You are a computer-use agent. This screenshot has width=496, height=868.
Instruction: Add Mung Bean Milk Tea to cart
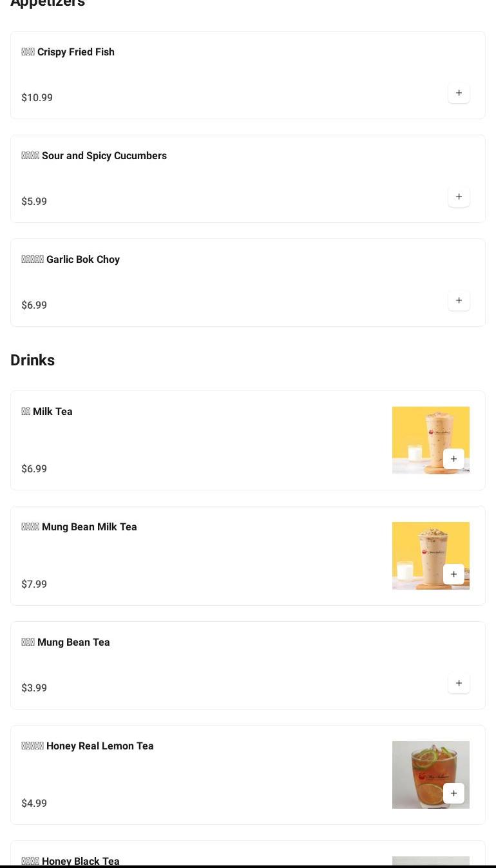(453, 574)
